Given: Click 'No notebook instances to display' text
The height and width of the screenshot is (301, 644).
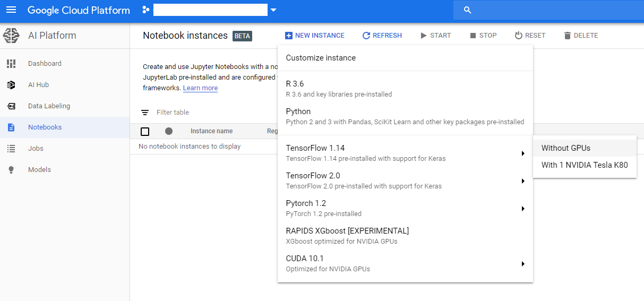Looking at the screenshot, I should (x=190, y=147).
